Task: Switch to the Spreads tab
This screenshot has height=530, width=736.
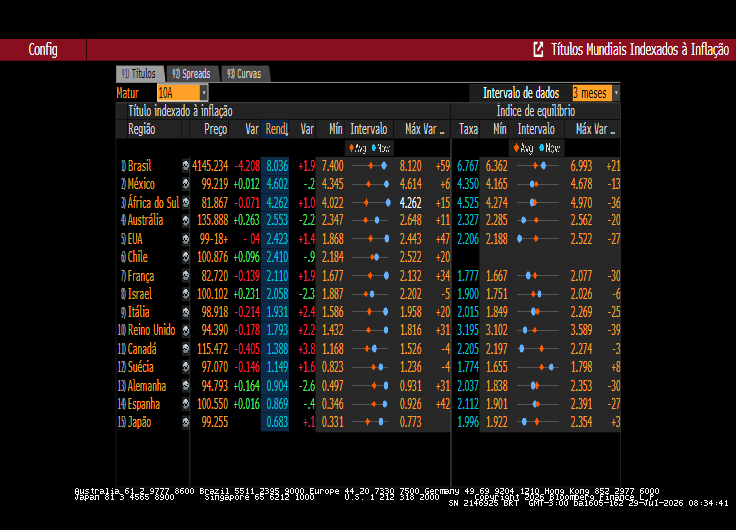Action: click(192, 74)
